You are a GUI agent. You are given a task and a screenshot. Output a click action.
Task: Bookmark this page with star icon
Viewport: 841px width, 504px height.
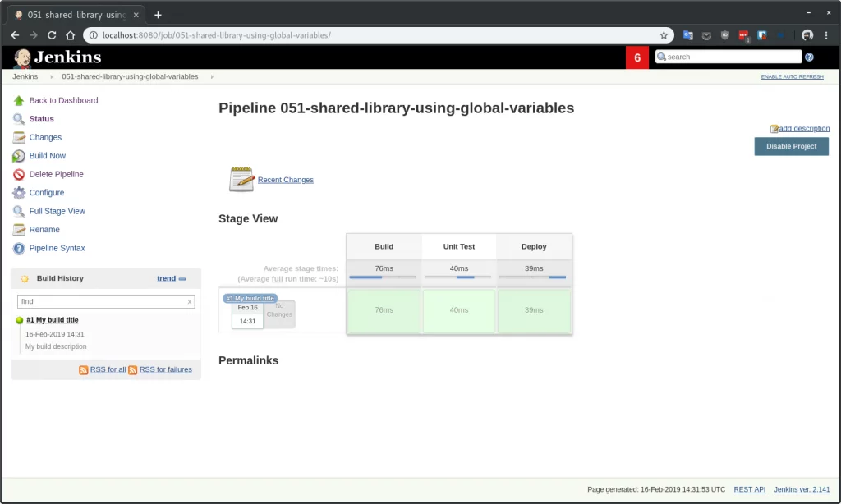[664, 35]
